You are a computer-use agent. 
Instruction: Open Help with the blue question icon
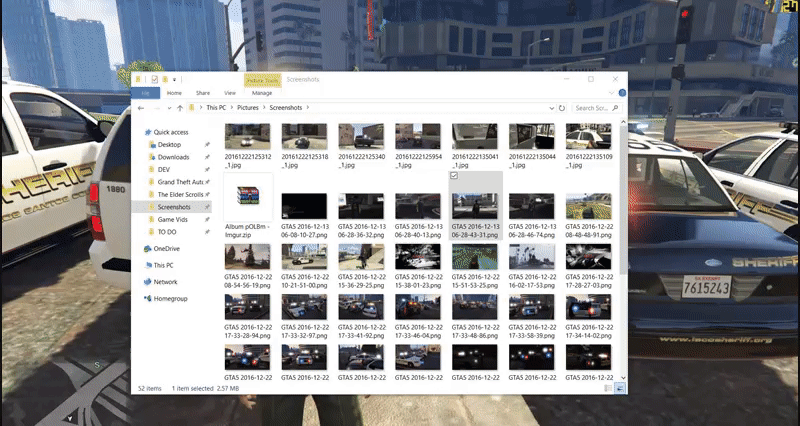click(622, 93)
